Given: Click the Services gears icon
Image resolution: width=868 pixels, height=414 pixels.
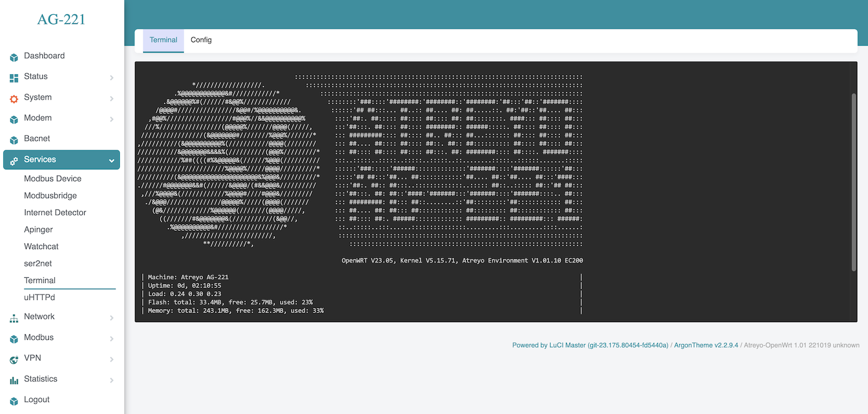Looking at the screenshot, I should click(14, 161).
